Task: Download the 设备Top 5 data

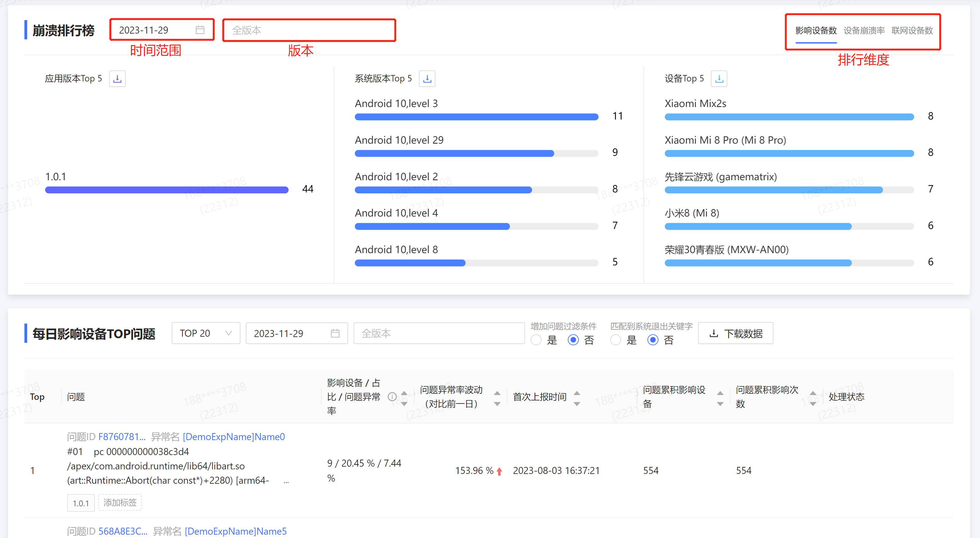Action: coord(719,79)
